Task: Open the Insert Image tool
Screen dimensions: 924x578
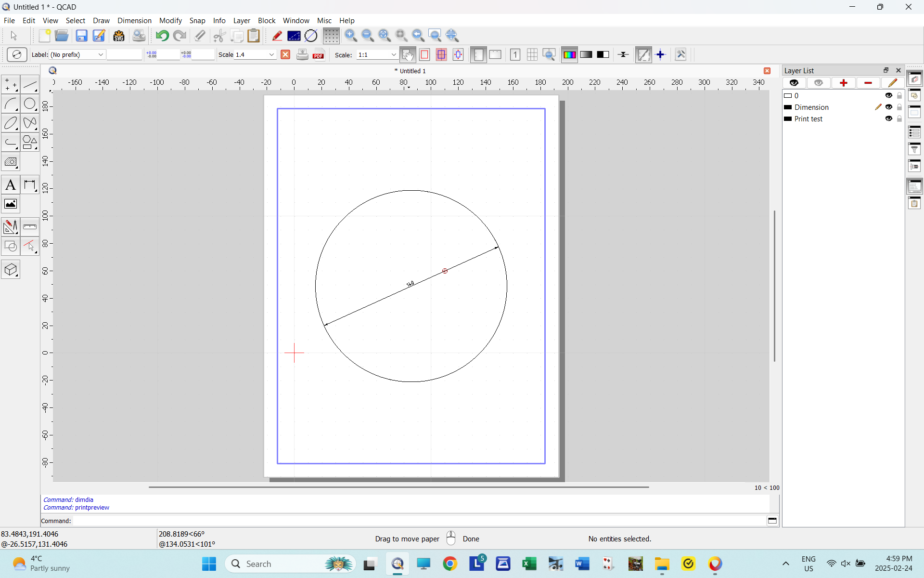Action: [x=10, y=204]
